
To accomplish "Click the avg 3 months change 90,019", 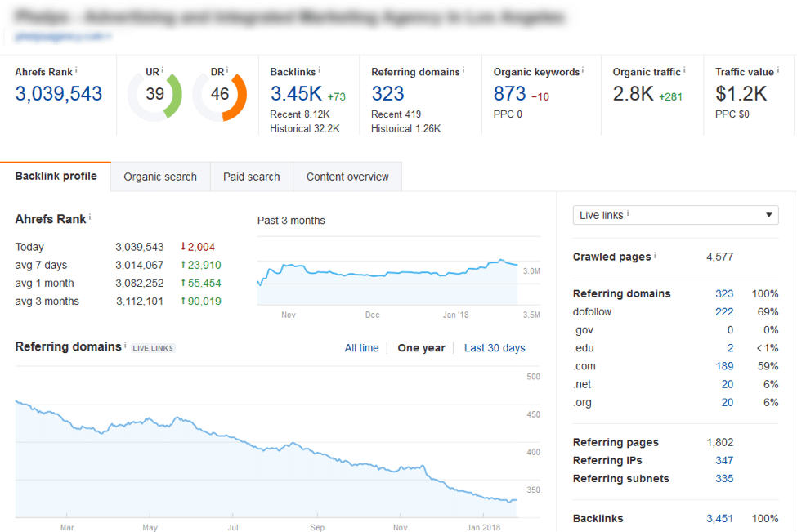I will point(201,302).
